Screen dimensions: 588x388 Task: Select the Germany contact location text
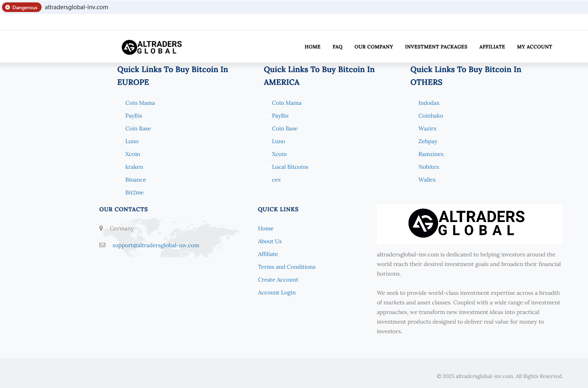(x=122, y=228)
